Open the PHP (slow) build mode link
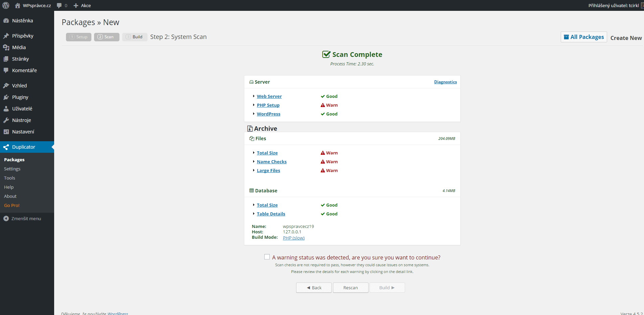The height and width of the screenshot is (315, 644). tap(294, 238)
